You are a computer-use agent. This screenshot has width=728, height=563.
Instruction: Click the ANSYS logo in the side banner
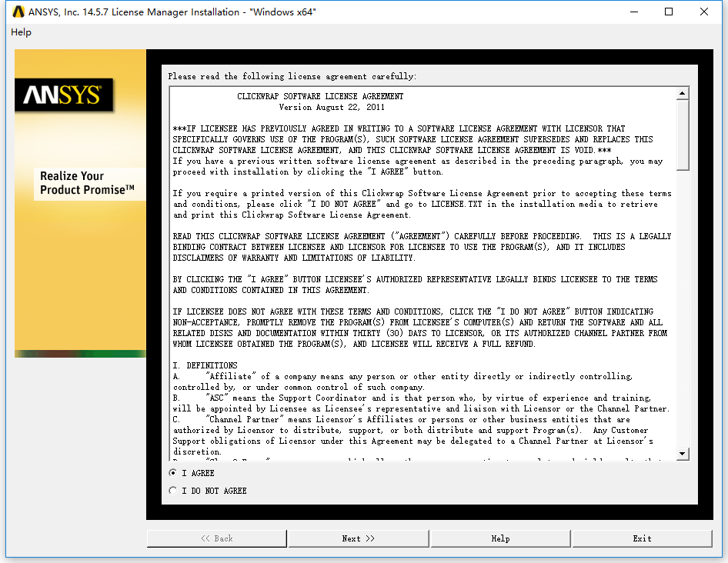(64, 95)
